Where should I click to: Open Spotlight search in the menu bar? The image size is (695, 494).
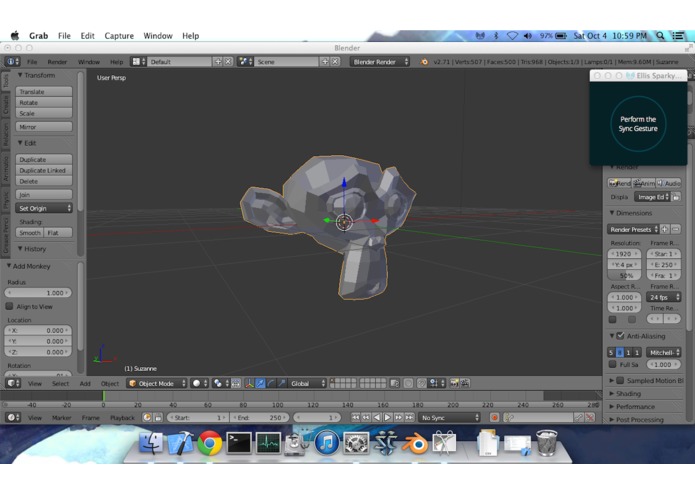tap(660, 36)
